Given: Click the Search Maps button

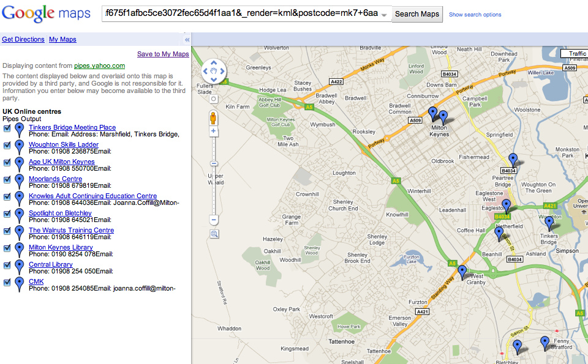Looking at the screenshot, I should click(x=417, y=13).
